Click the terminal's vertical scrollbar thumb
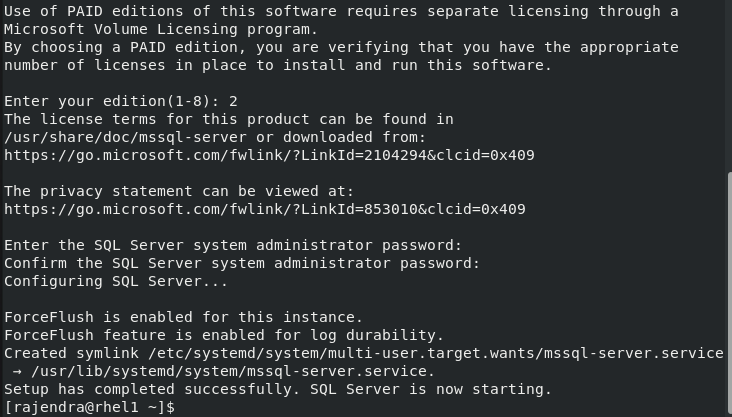732x417 pixels. pyautogui.click(x=727, y=290)
